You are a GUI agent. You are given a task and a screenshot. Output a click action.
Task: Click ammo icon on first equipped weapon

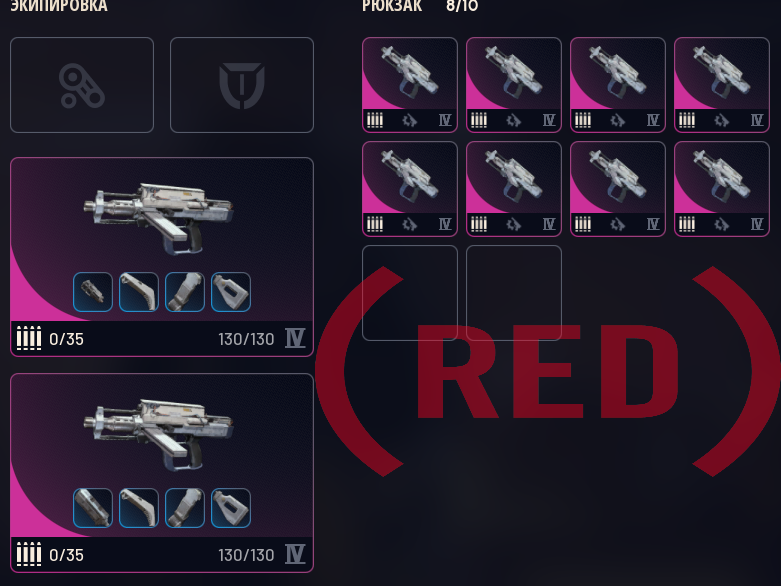(29, 339)
